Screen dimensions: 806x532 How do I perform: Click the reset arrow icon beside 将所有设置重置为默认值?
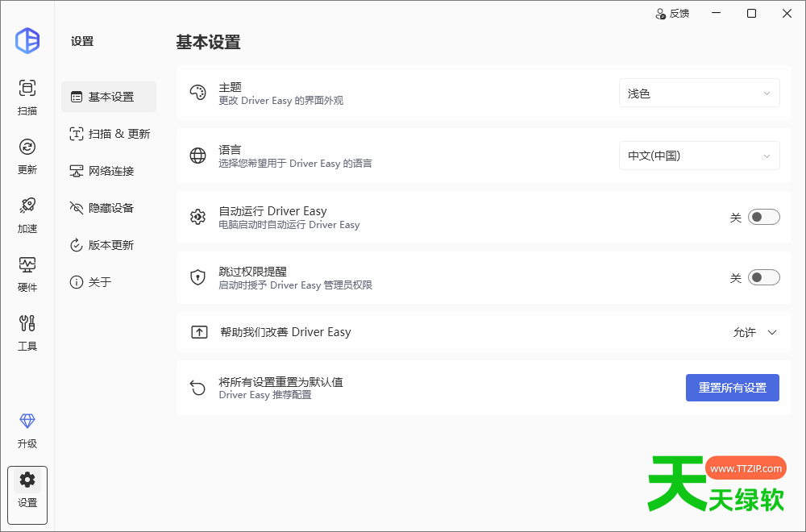tap(198, 388)
